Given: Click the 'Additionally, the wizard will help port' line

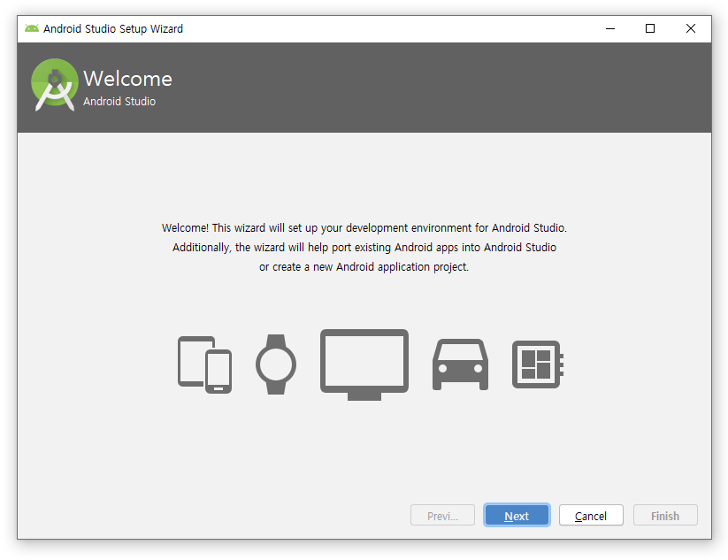Looking at the screenshot, I should tap(364, 248).
